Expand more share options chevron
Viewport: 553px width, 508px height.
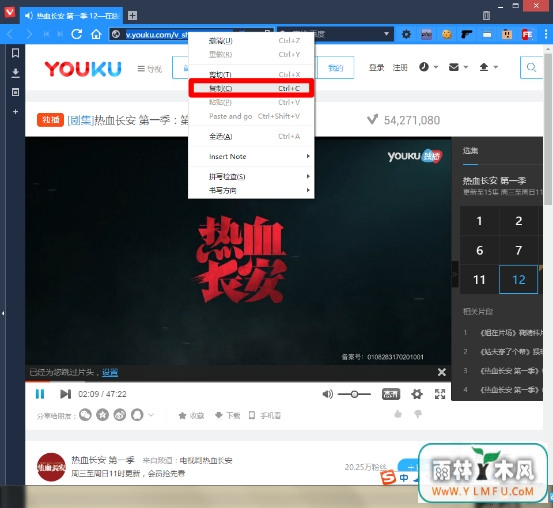tap(151, 415)
